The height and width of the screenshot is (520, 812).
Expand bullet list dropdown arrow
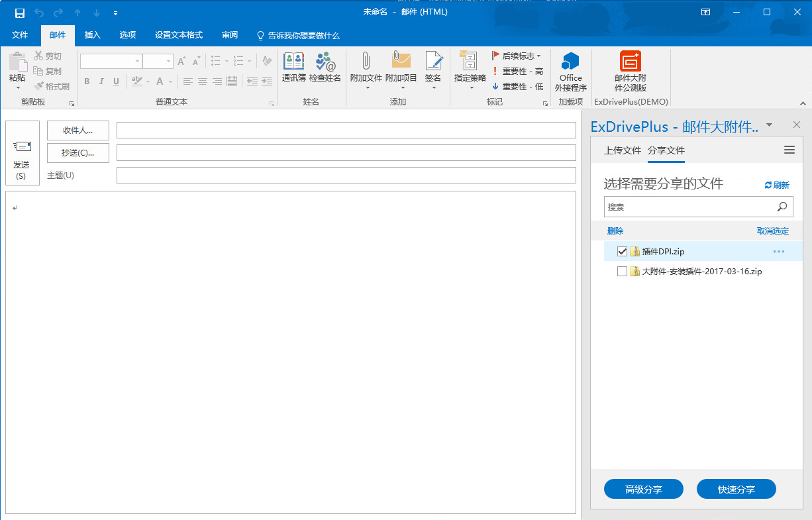tap(227, 61)
